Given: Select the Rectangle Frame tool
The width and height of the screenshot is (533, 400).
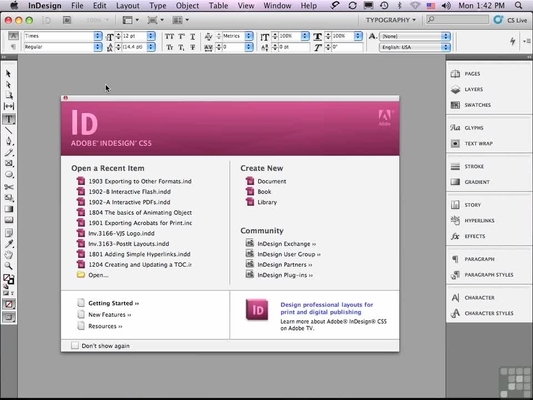Looking at the screenshot, I should (8, 163).
